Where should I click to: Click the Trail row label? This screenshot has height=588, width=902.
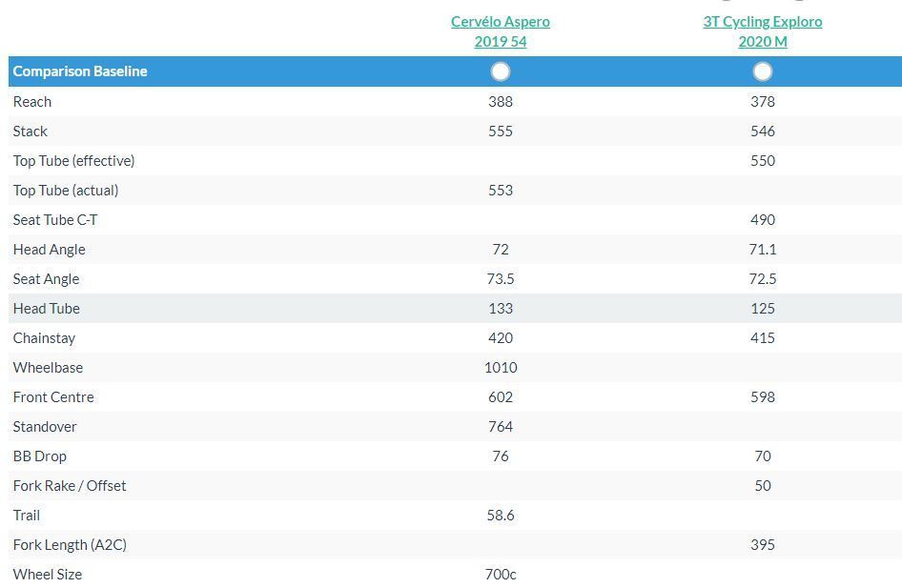click(27, 516)
